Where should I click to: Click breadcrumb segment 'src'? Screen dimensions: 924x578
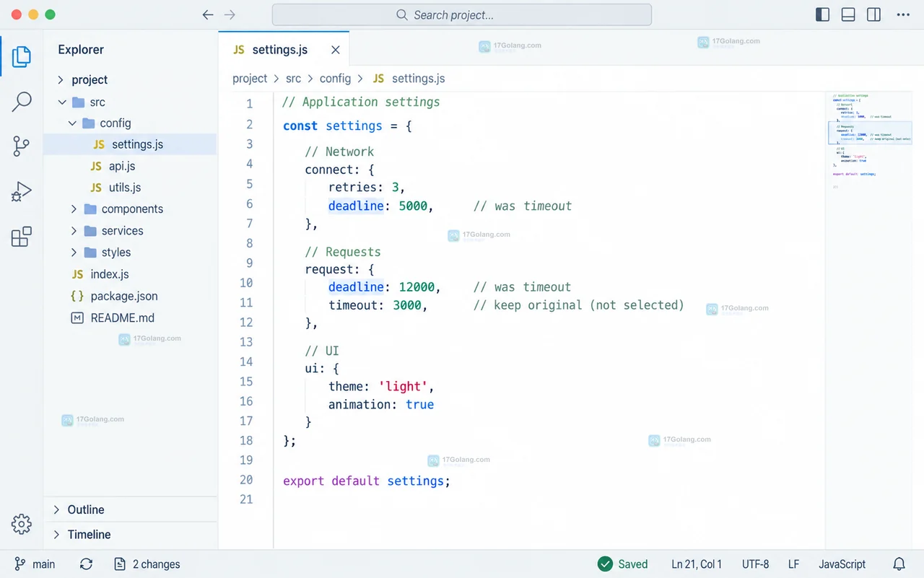pyautogui.click(x=293, y=79)
